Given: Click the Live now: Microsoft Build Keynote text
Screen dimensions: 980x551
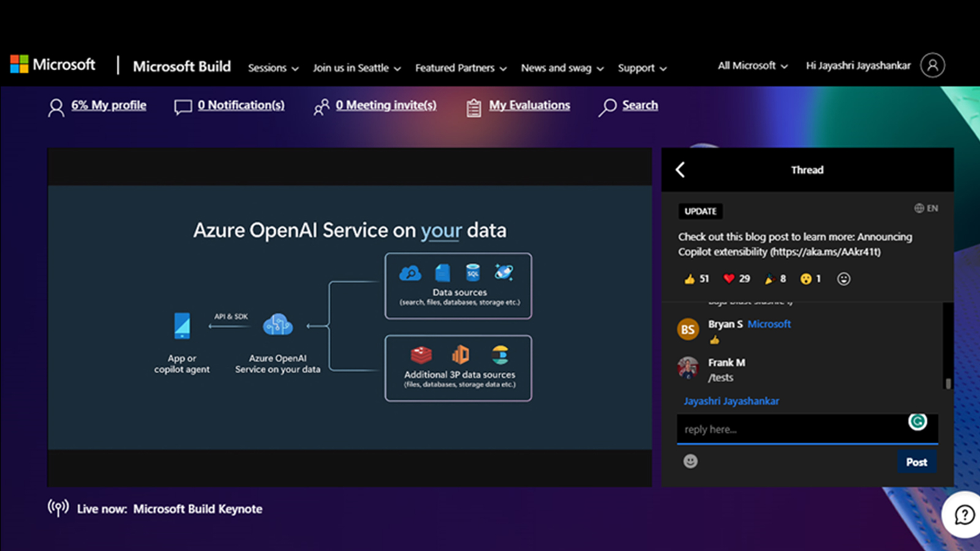Looking at the screenshot, I should 170,509.
